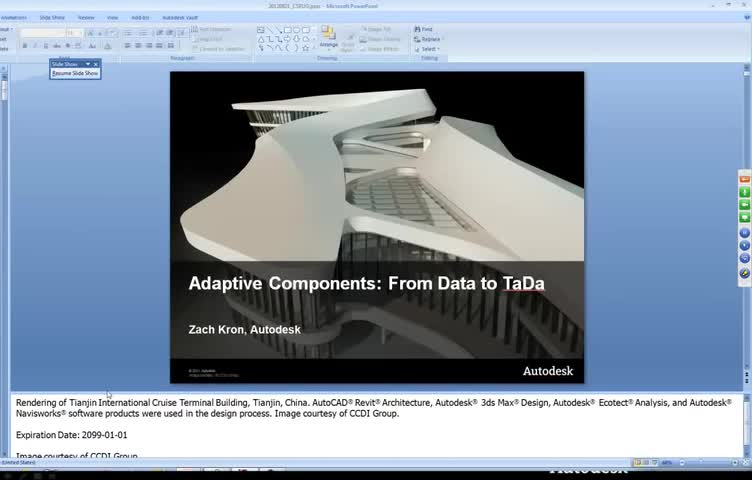Open the Text Direction dropdown

click(x=212, y=29)
